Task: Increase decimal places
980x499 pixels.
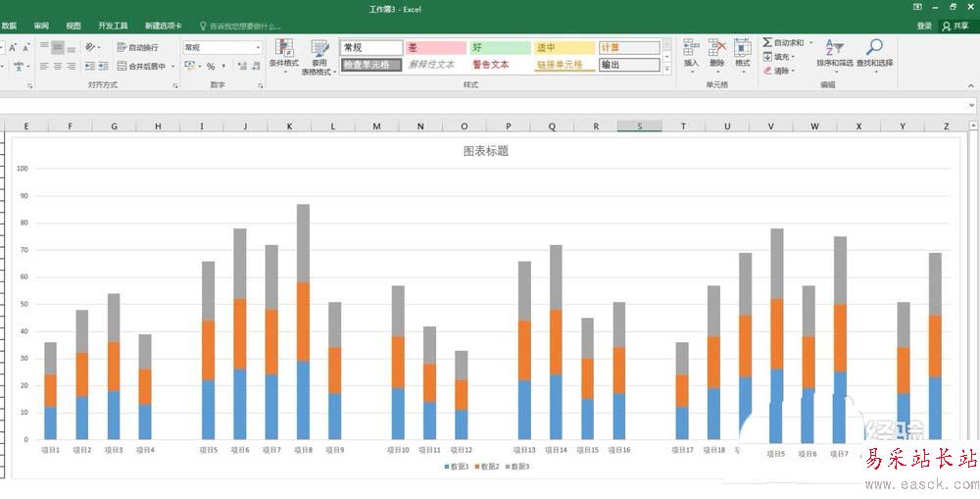Action: 242,67
